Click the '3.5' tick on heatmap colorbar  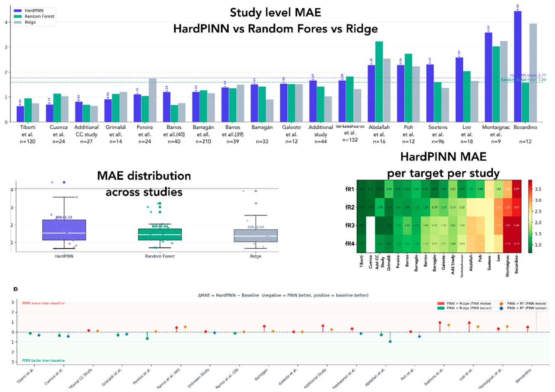(x=539, y=189)
